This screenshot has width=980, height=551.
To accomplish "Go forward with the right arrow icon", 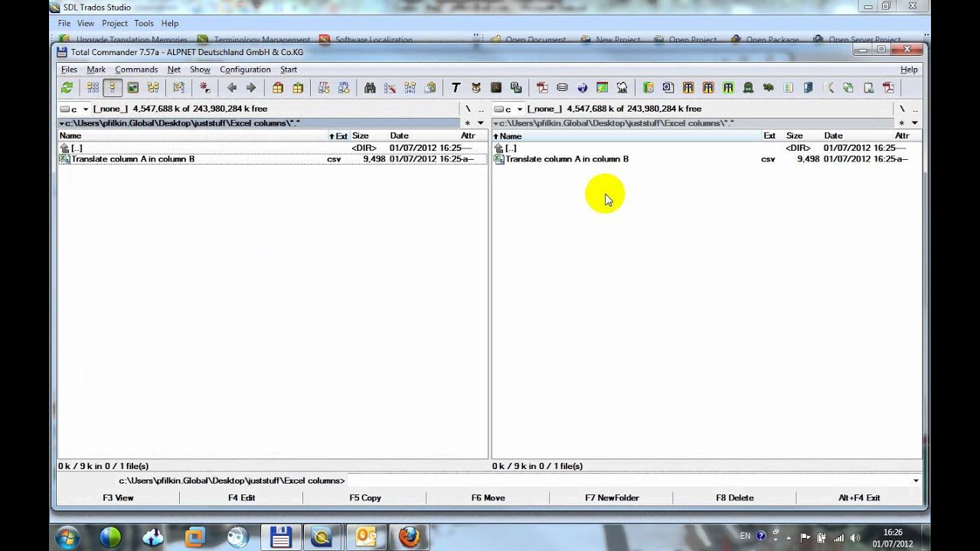I will (x=251, y=88).
